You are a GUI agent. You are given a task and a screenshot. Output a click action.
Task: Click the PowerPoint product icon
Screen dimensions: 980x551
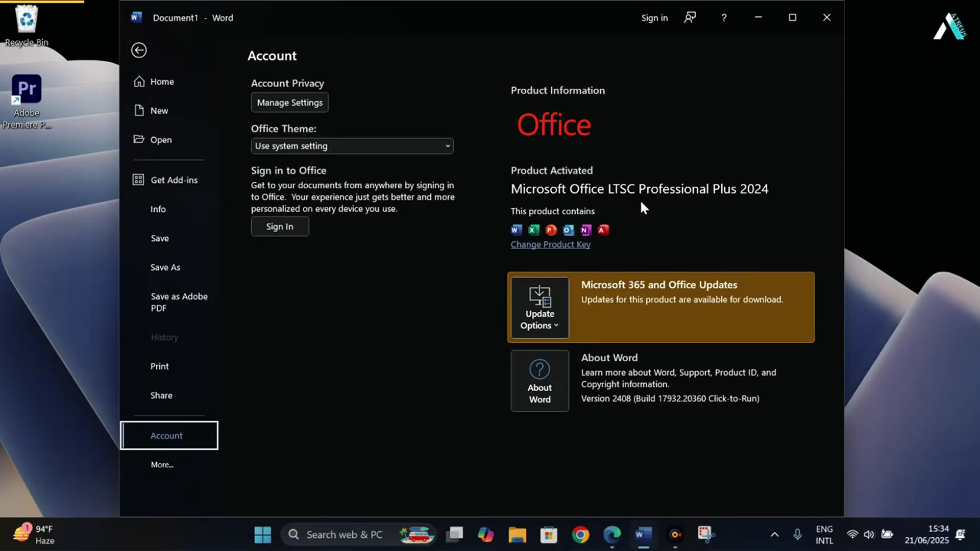pos(551,230)
